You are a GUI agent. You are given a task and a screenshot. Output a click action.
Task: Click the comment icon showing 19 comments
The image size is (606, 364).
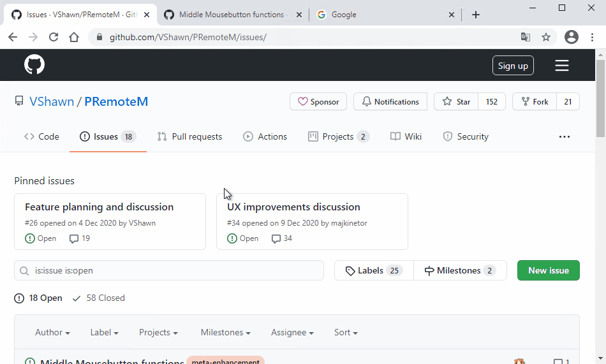point(74,239)
